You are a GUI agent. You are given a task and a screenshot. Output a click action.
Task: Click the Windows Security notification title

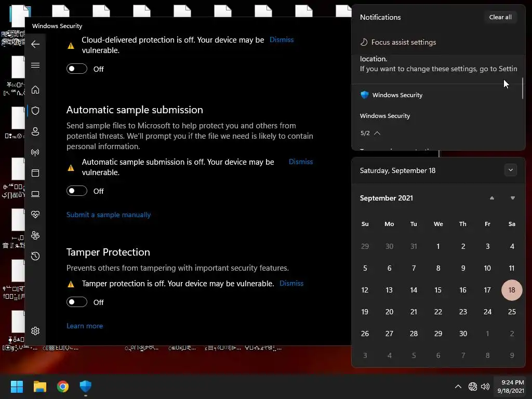pos(385,116)
